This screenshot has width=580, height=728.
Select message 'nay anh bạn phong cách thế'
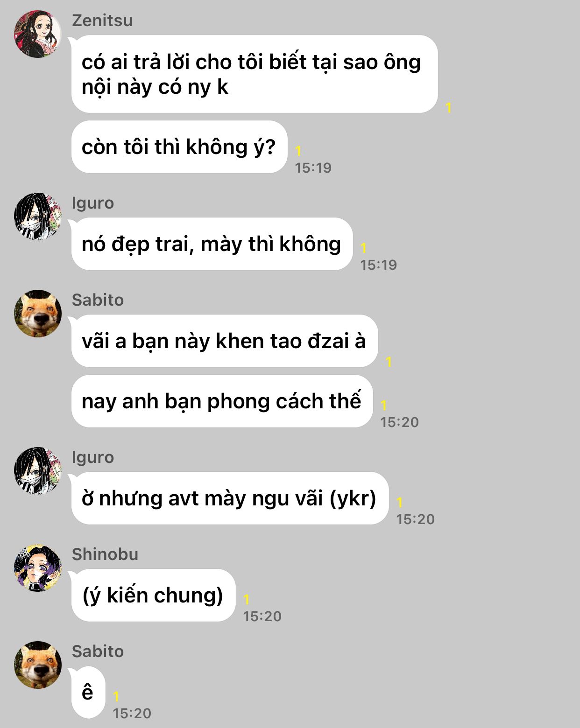[222, 401]
